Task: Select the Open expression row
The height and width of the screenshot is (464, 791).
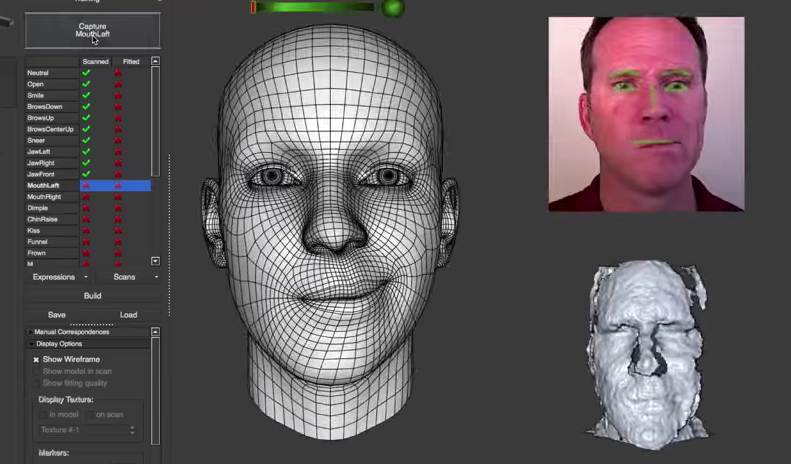Action: (88, 84)
